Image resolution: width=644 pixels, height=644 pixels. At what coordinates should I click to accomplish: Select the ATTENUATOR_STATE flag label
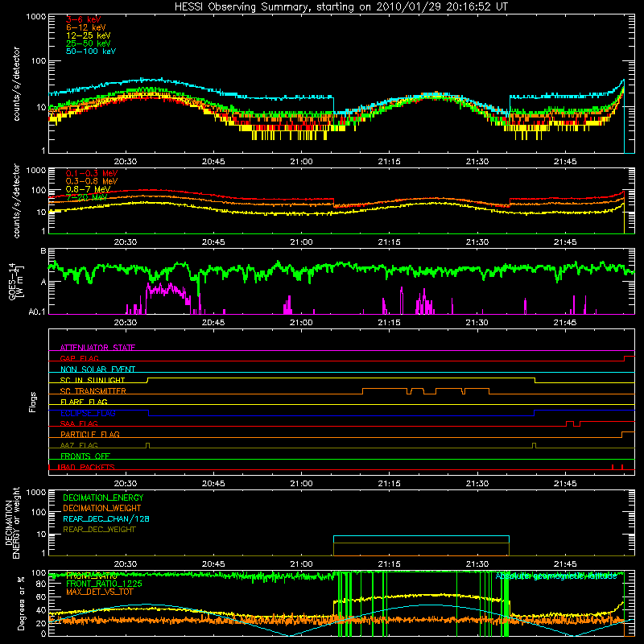click(97, 348)
